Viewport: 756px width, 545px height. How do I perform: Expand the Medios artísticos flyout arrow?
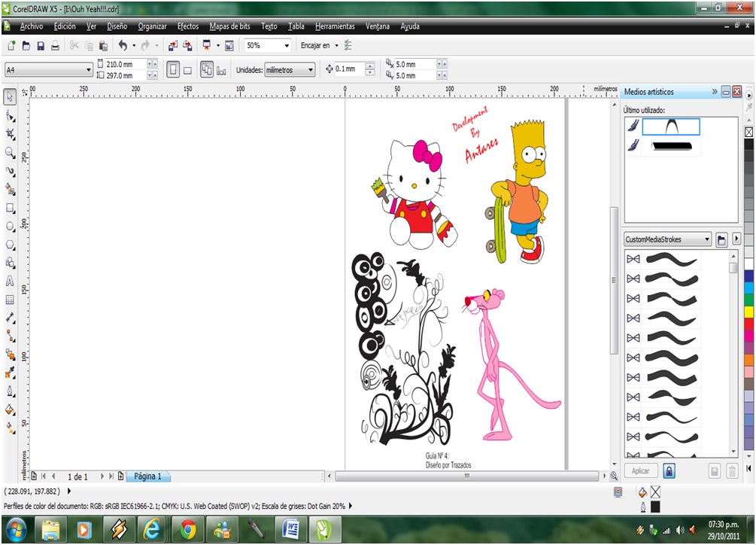[736, 239]
